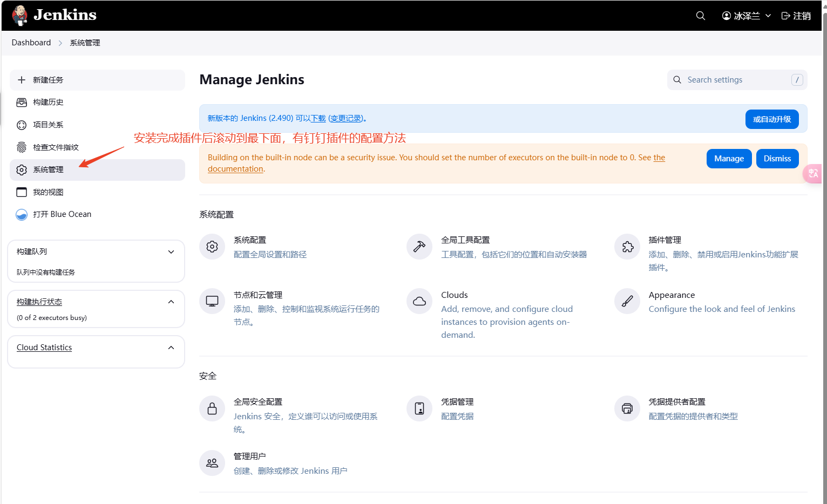Click the floating translate widget icon

click(x=813, y=173)
